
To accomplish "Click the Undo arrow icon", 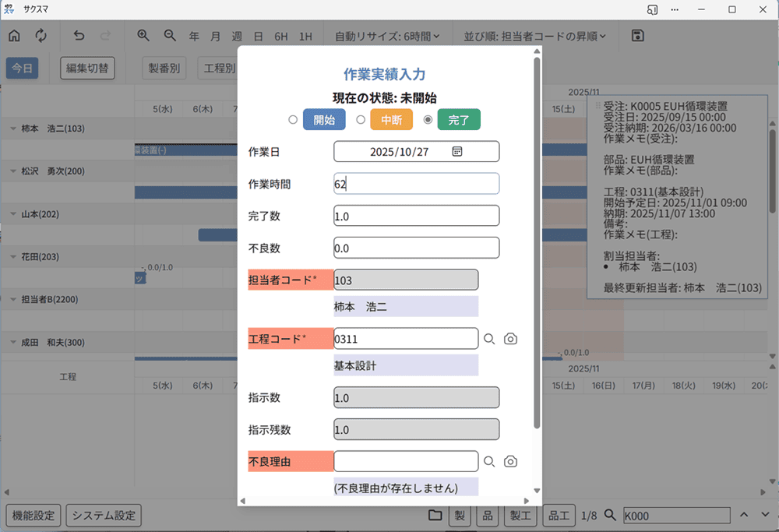I will [x=77, y=35].
